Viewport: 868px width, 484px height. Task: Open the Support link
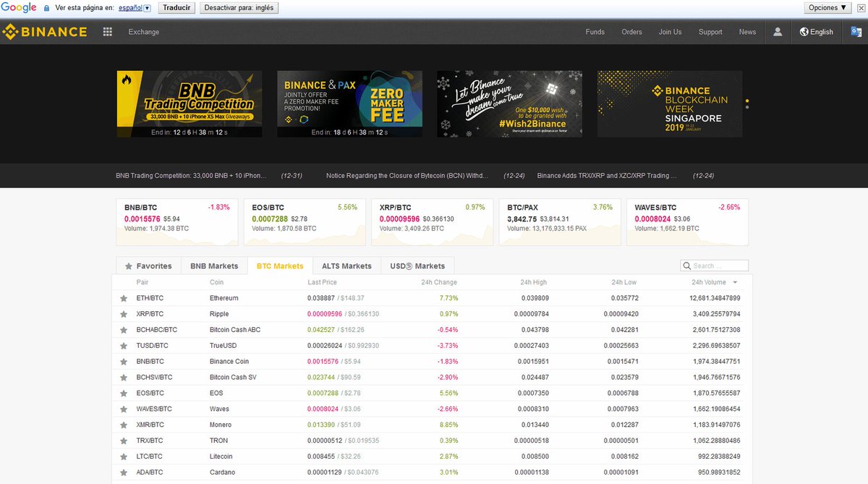710,32
